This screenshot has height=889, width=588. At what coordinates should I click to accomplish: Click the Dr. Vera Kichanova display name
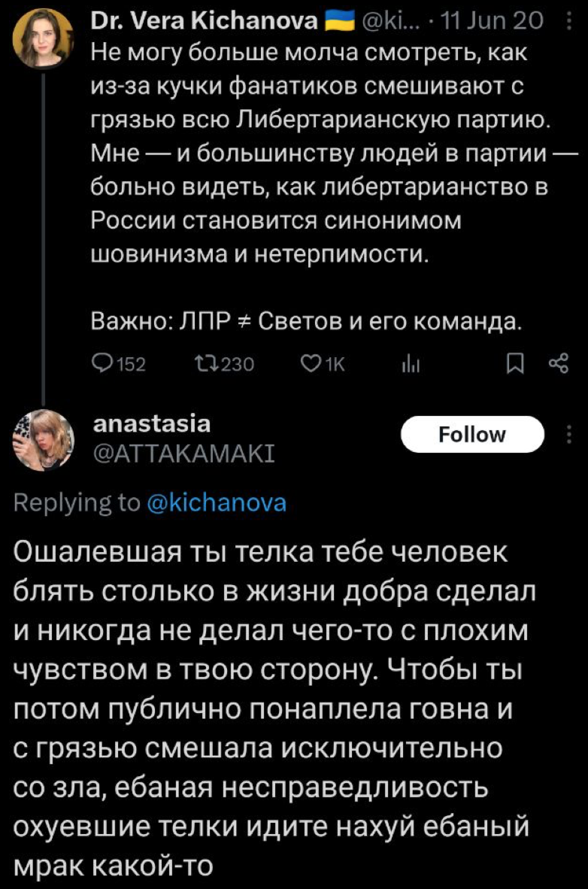coord(203,21)
